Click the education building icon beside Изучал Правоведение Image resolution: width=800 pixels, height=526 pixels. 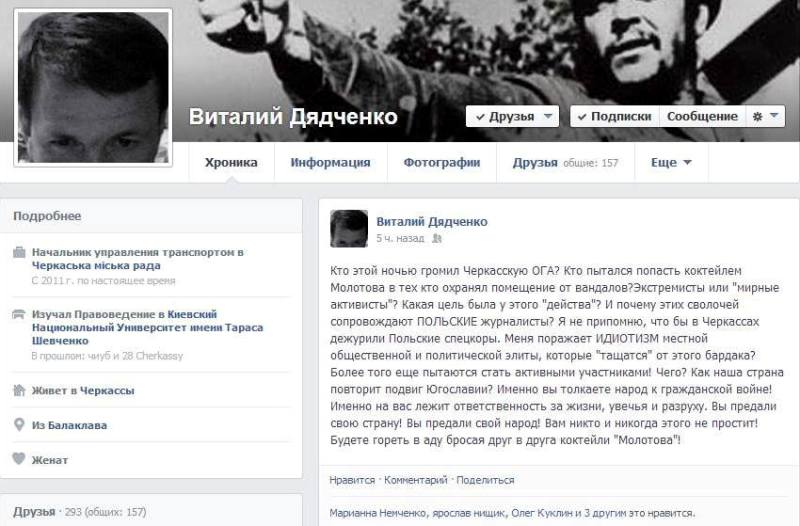point(19,314)
